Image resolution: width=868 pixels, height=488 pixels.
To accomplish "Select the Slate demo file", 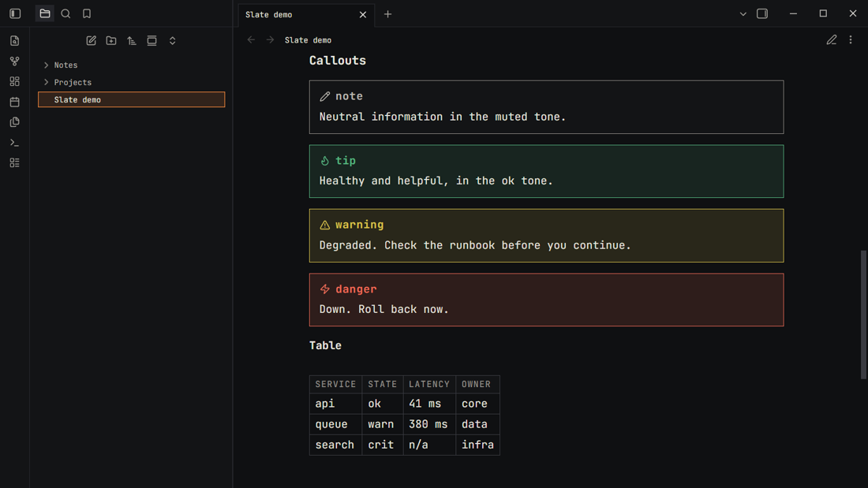I will pyautogui.click(x=131, y=99).
